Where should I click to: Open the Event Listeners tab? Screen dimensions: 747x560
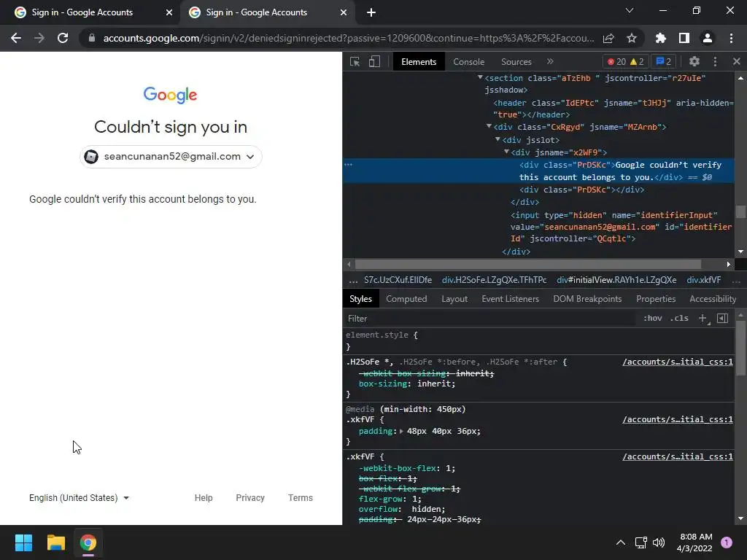[x=510, y=299]
